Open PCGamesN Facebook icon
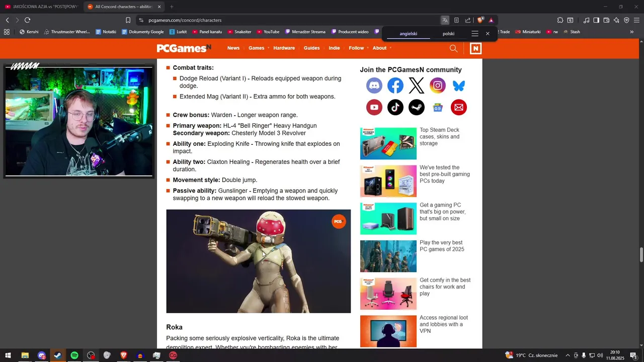This screenshot has width=644, height=362. [395, 86]
